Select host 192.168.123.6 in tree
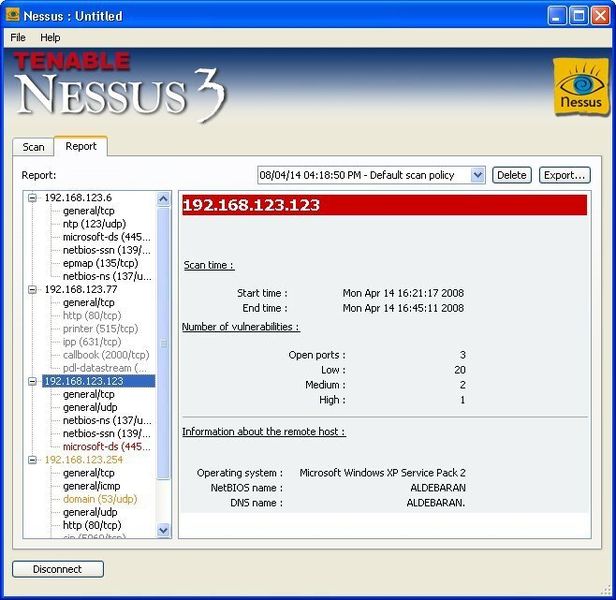Viewport: 616px width, 600px height. point(78,198)
